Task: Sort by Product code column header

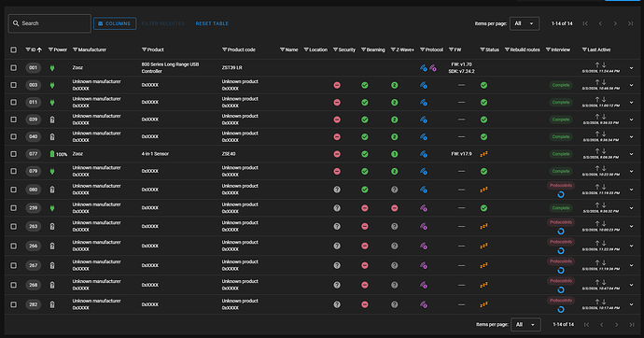Action: point(242,49)
